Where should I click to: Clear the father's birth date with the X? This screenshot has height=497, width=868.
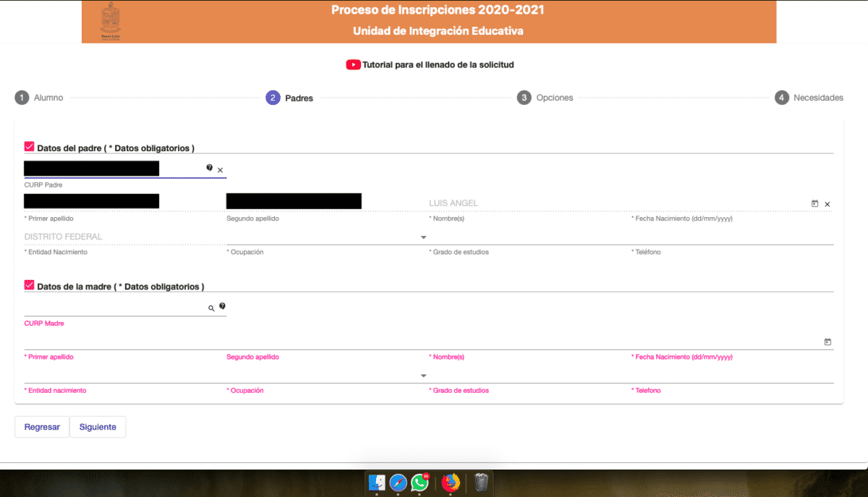click(x=827, y=204)
